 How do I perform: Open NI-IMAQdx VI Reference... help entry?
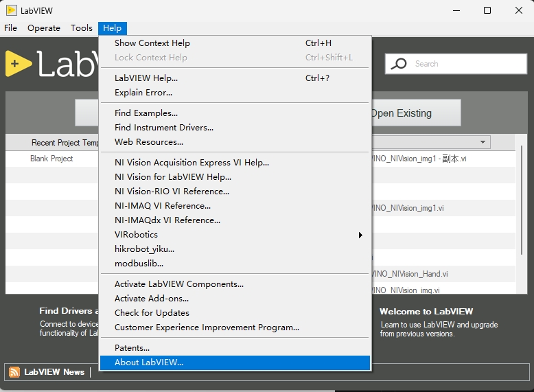point(167,220)
